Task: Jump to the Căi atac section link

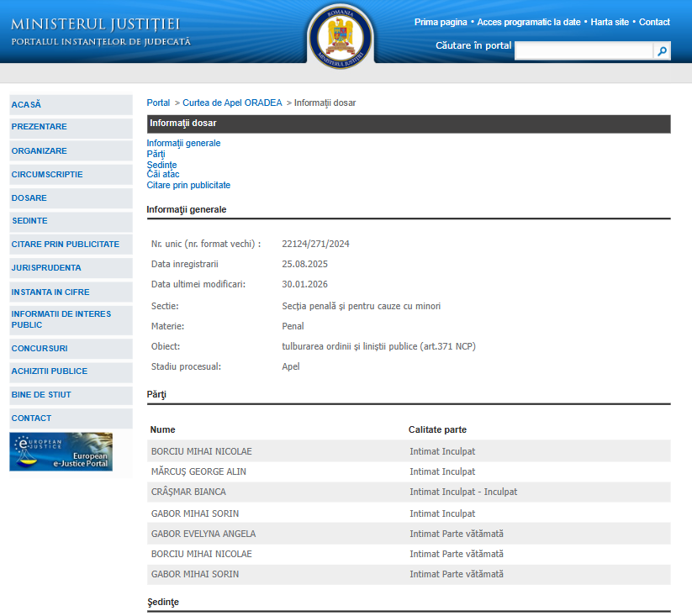Action: click(x=163, y=175)
